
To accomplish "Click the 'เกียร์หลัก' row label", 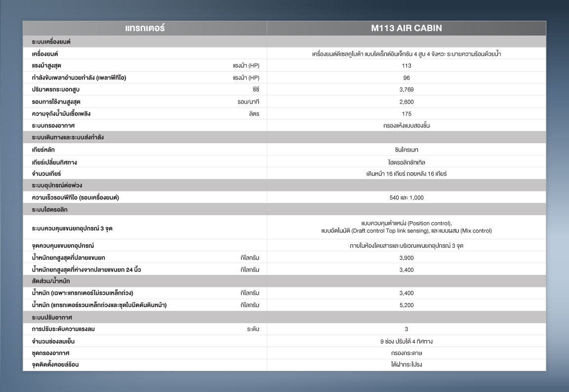I will coord(43,150).
